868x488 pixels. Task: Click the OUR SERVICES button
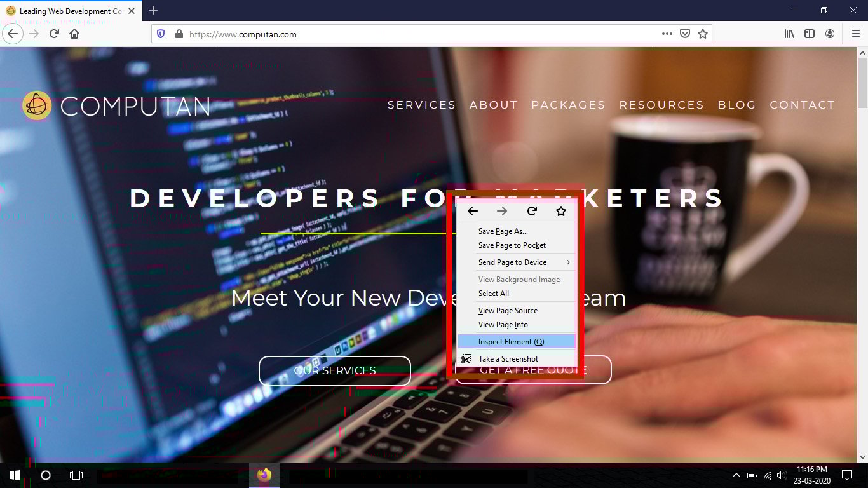pos(334,370)
